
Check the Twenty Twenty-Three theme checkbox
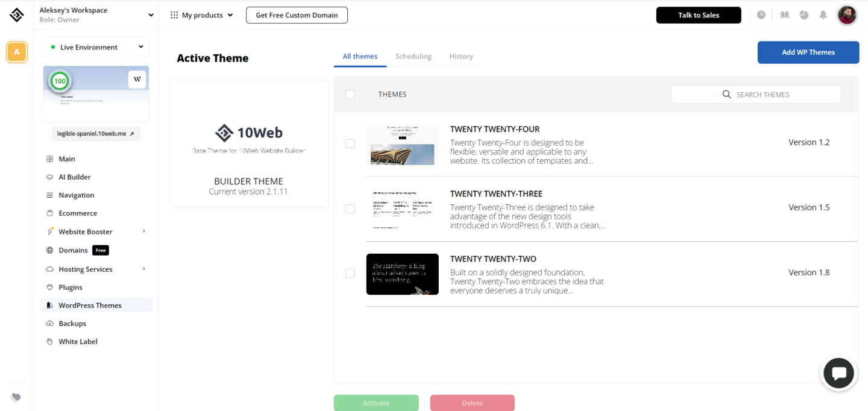point(350,209)
